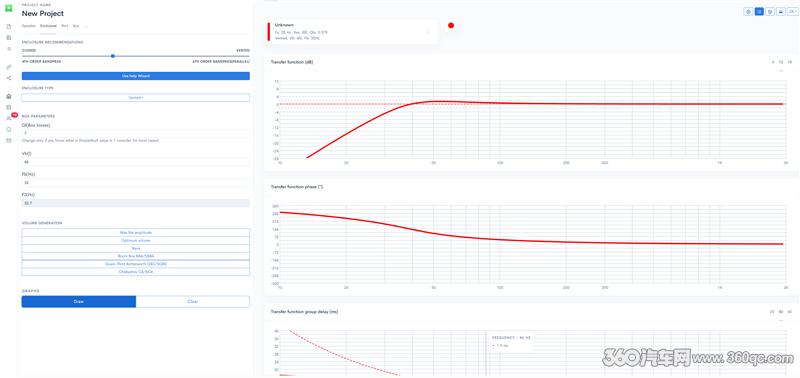
Task: Select the Unknown speaker card
Action: (x=352, y=32)
